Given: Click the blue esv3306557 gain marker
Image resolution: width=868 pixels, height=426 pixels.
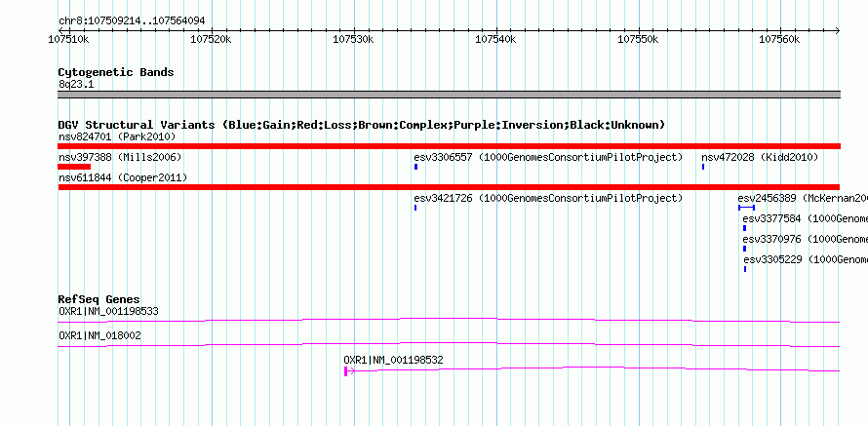Looking at the screenshot, I should coord(415,167).
